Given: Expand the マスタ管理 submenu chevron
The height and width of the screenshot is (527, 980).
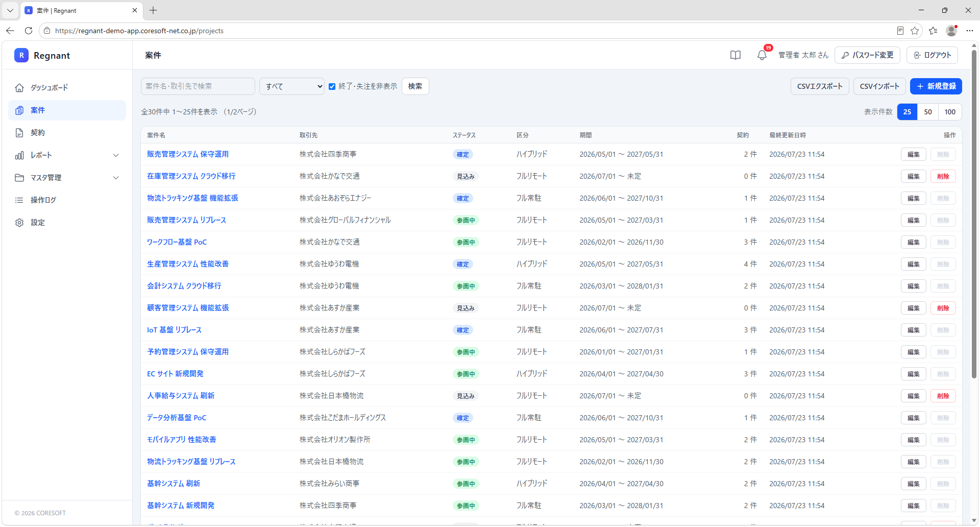Looking at the screenshot, I should pyautogui.click(x=116, y=178).
